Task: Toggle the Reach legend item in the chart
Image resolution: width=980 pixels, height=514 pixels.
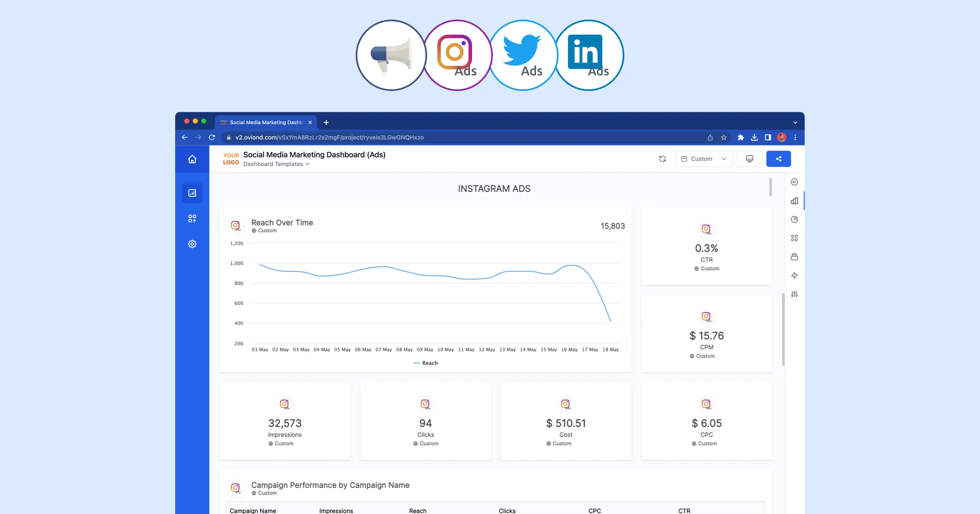Action: 425,363
